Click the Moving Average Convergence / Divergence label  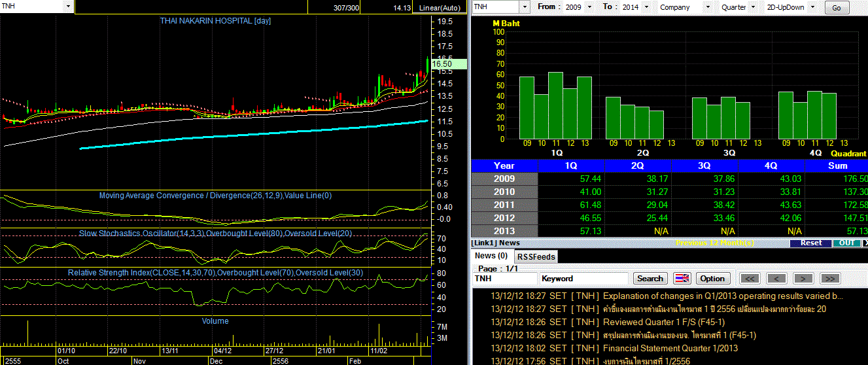(x=215, y=196)
